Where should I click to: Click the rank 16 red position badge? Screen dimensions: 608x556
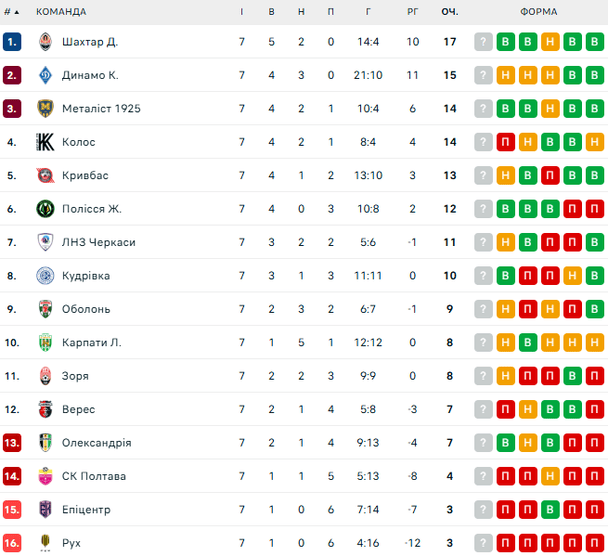[x=12, y=543]
